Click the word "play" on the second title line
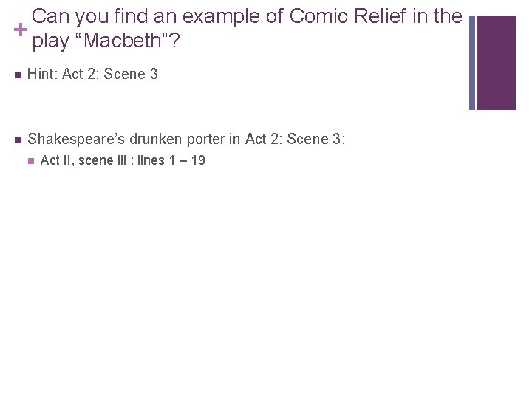Image resolution: width=532 pixels, height=399 pixels. coord(50,41)
